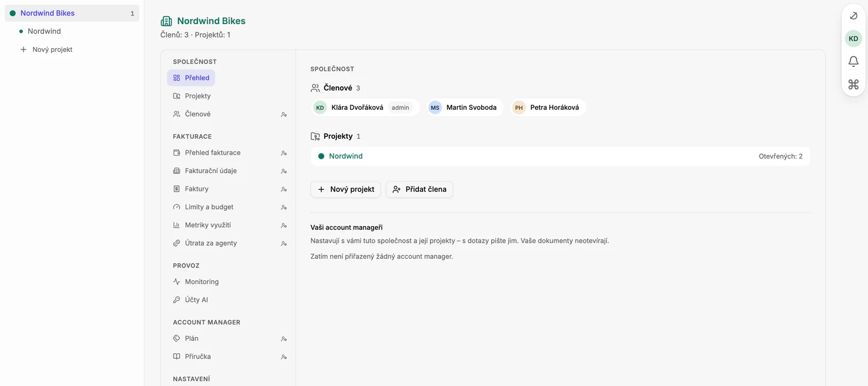868x386 pixels.
Task: Click the "admin" badge beside Klára Dvořáková
Action: pos(400,108)
